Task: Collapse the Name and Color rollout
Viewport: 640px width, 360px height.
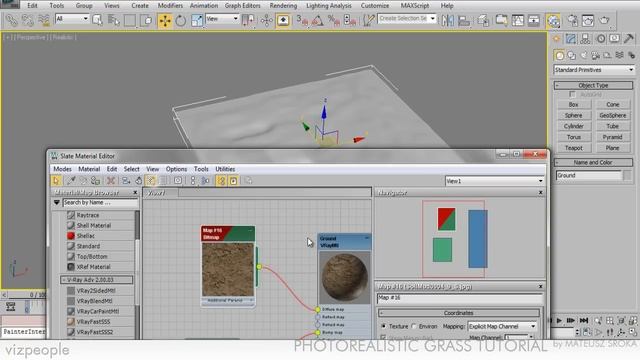Action: [x=593, y=162]
